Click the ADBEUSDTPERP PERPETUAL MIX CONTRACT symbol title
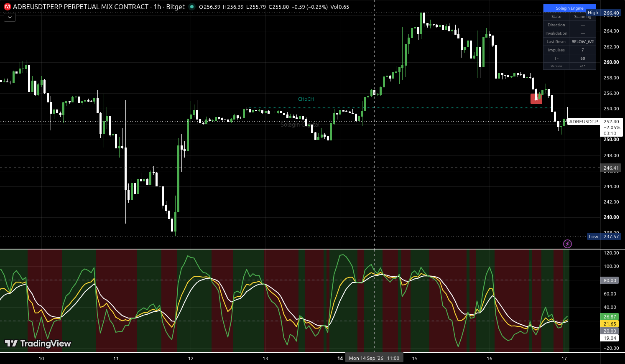 click(81, 7)
